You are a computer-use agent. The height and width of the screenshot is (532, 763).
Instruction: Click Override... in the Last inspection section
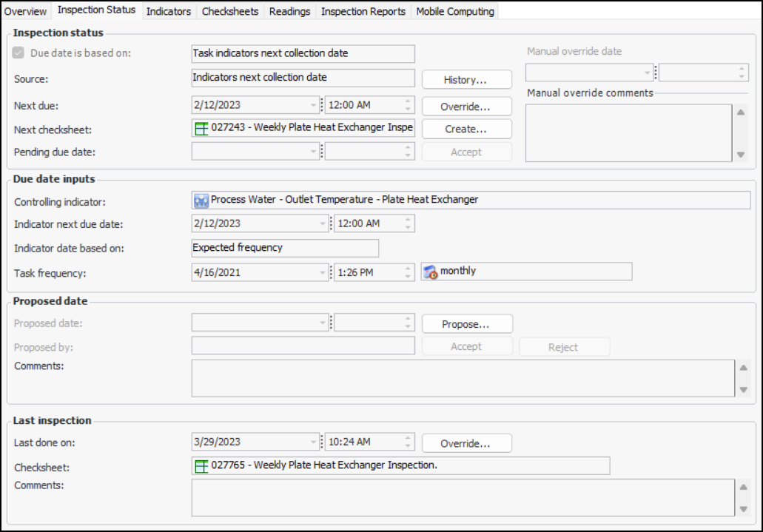[x=466, y=444]
